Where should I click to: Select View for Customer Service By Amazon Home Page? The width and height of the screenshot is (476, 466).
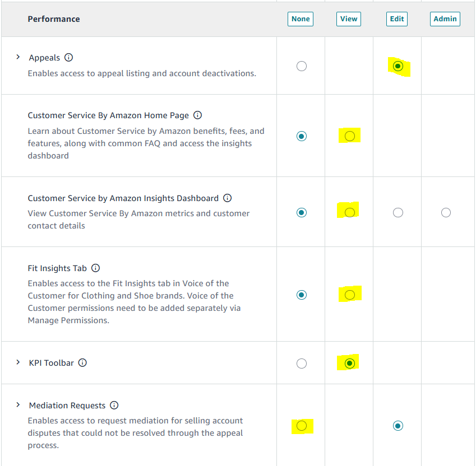(350, 136)
